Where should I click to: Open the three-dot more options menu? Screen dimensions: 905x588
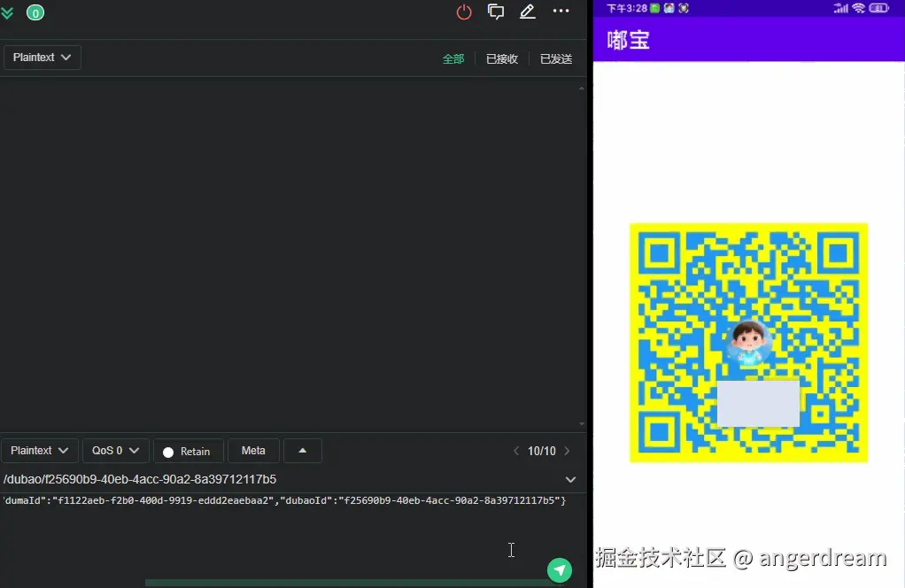tap(561, 11)
